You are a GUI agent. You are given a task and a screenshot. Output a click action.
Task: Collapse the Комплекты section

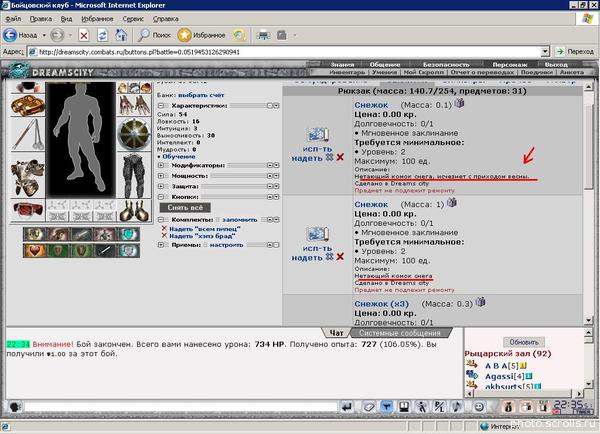coord(161,220)
